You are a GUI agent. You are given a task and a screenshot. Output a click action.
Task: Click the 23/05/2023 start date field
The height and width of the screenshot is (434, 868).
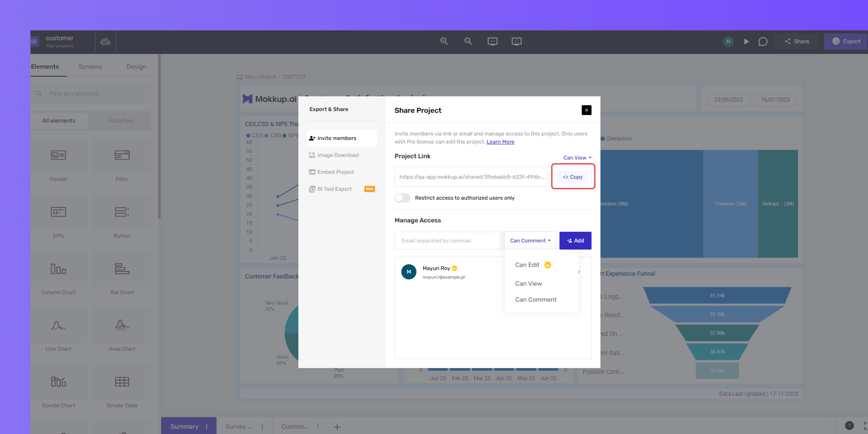tap(728, 100)
